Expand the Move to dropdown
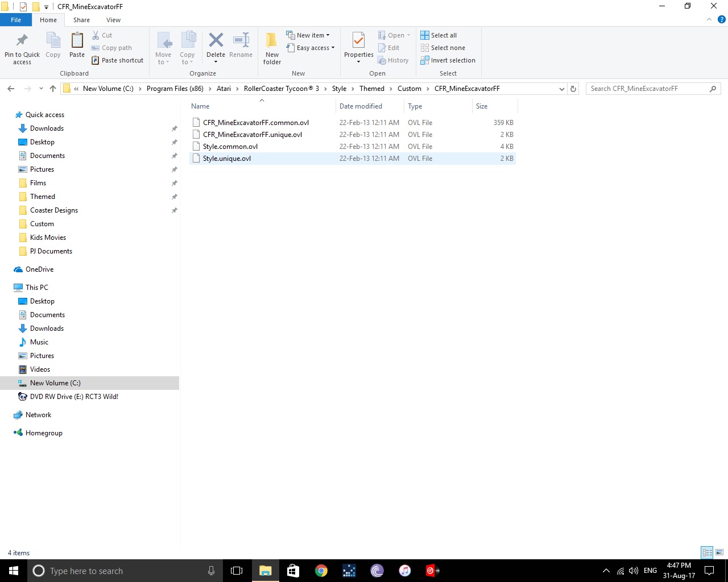Screen dimensions: 728x582 pyautogui.click(x=163, y=59)
